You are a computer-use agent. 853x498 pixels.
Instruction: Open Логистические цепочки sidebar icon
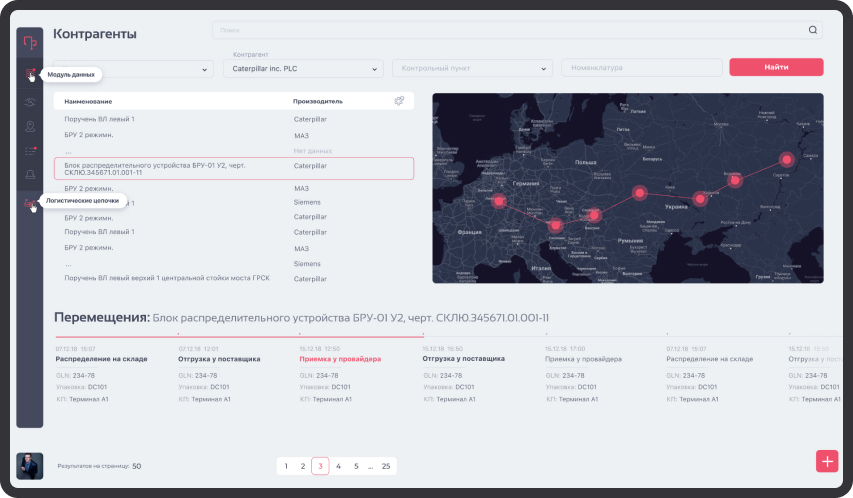[x=30, y=204]
